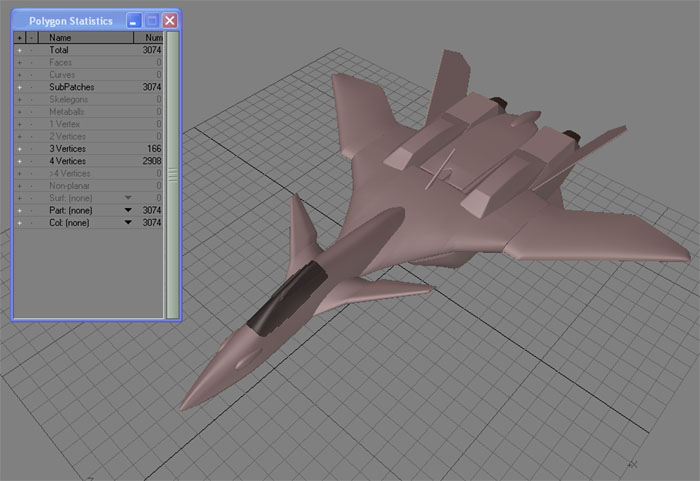Viewport: 700px width, 481px height.
Task: Close the Polygon Statistics window
Action: pyautogui.click(x=170, y=21)
